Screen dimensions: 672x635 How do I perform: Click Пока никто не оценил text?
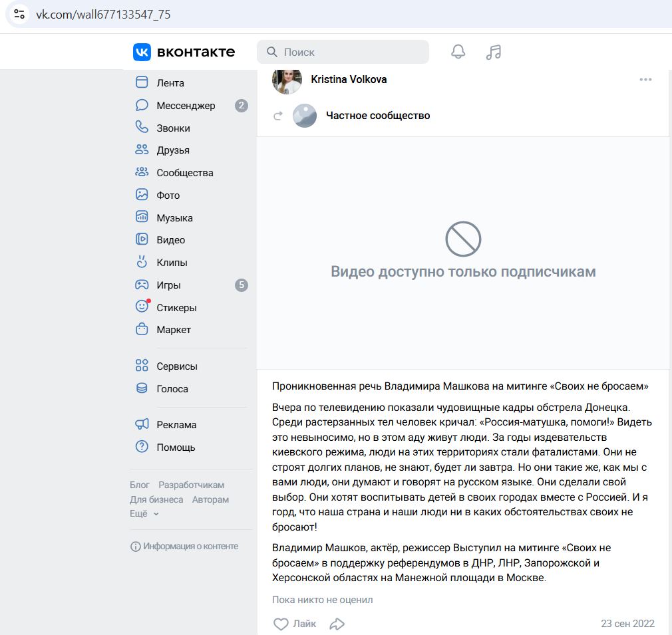click(322, 600)
